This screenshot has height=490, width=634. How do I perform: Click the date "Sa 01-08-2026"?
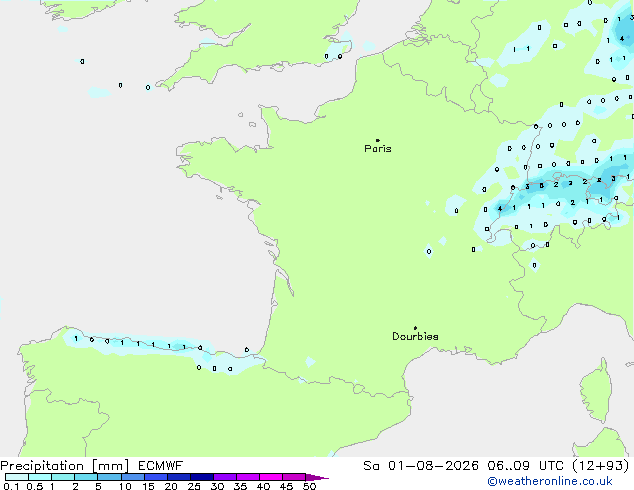click(x=421, y=466)
